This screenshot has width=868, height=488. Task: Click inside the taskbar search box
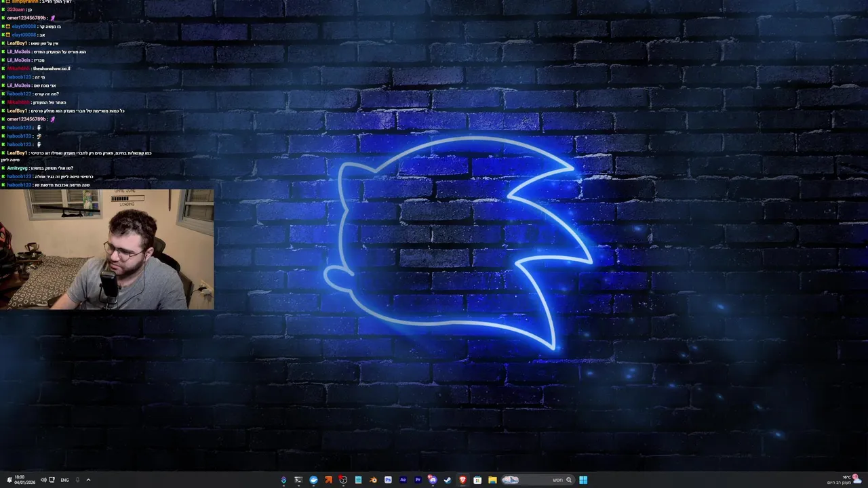pyautogui.click(x=539, y=480)
